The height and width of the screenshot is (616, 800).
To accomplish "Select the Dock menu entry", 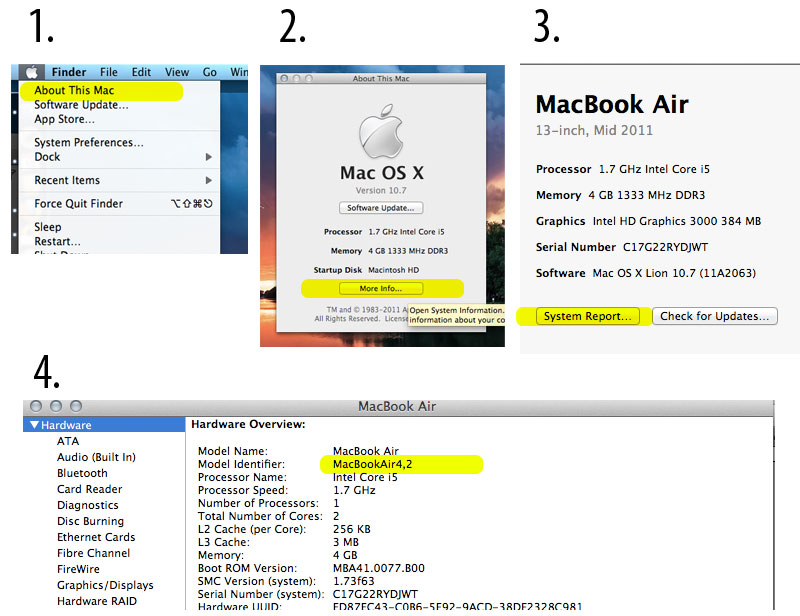I will click(x=47, y=157).
